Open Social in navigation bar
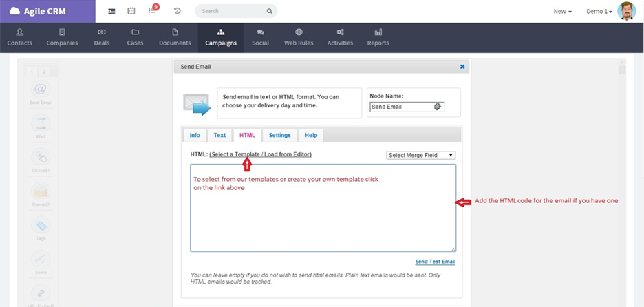 tap(260, 37)
